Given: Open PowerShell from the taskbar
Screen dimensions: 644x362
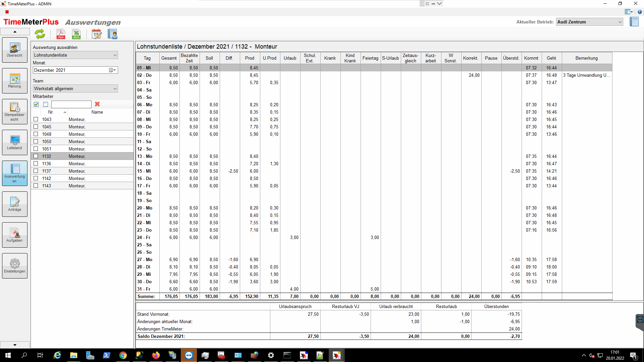Looking at the screenshot, I should (x=107, y=355).
